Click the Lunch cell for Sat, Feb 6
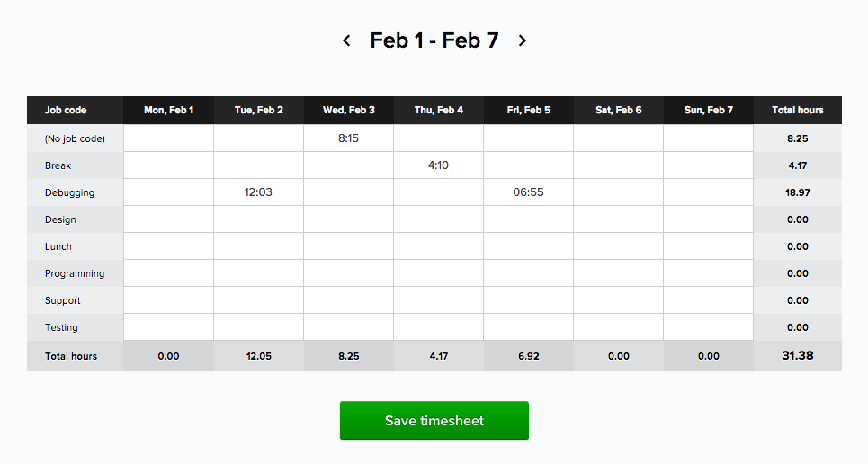 pos(618,246)
